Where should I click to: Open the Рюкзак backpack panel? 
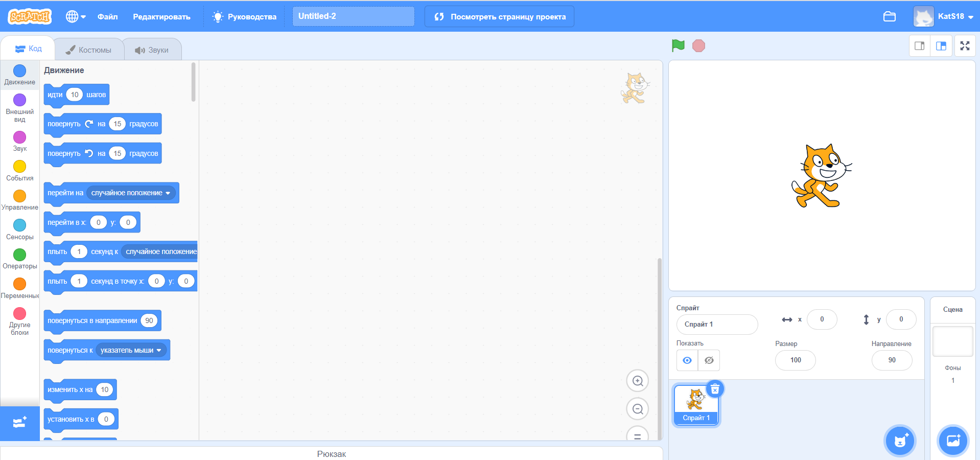[331, 454]
